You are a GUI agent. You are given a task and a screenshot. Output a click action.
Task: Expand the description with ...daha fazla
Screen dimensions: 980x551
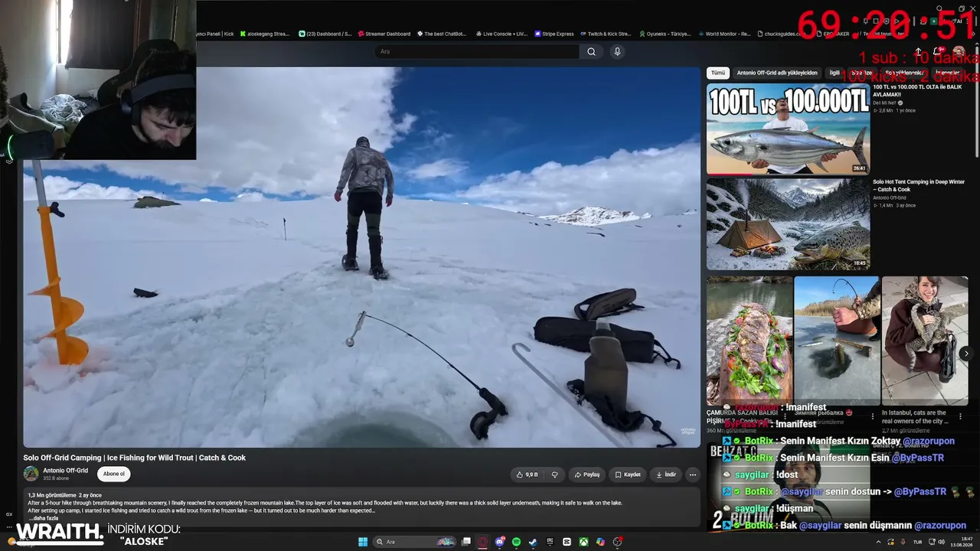44,518
